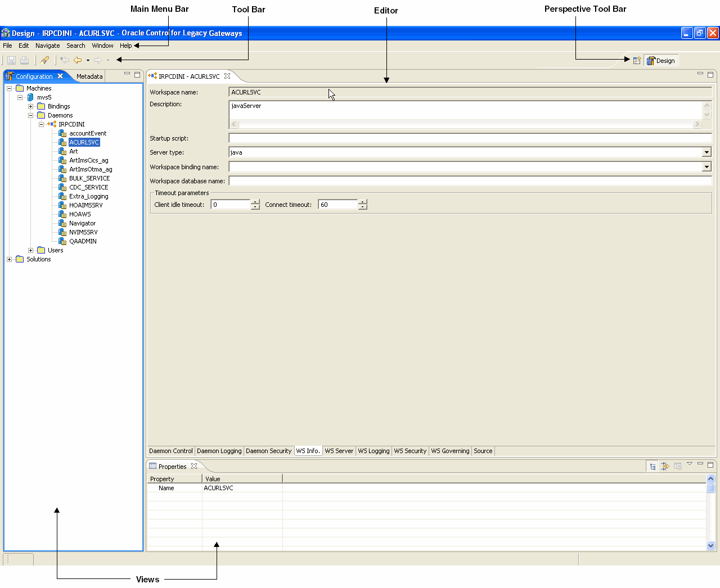Open Workspace binding name dropdown
This screenshot has width=720, height=588.
pos(706,167)
